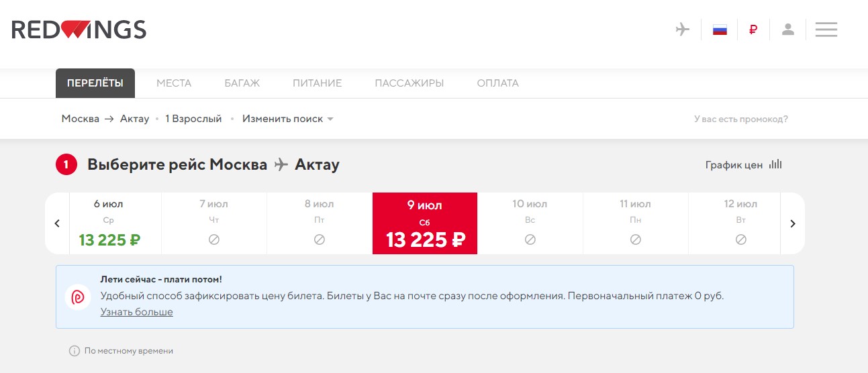This screenshot has width=868, height=373.
Task: Expand the "Изменить поиск" dropdown
Action: (288, 119)
